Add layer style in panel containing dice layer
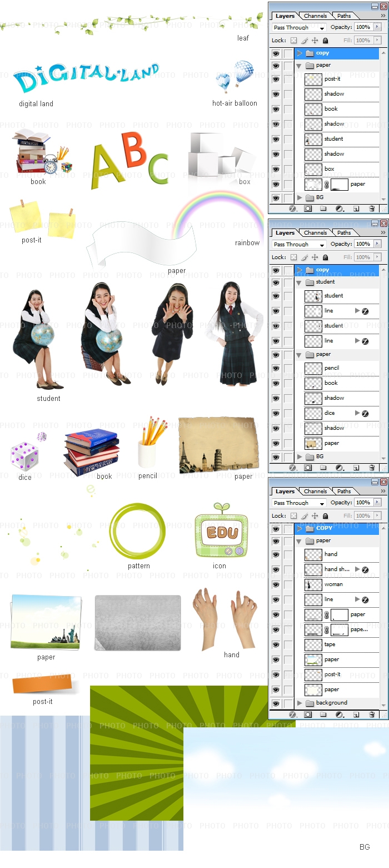This screenshot has width=389, height=868. point(292,468)
